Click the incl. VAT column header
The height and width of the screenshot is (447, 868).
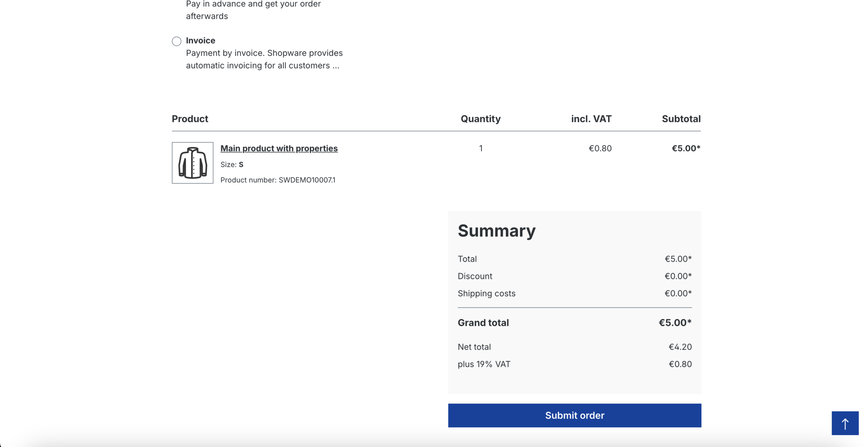591,119
